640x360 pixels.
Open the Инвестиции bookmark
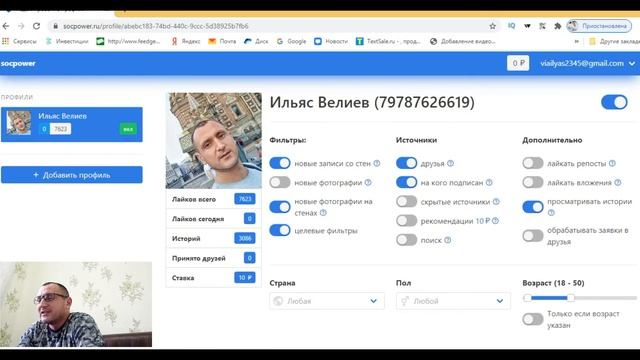(x=67, y=41)
